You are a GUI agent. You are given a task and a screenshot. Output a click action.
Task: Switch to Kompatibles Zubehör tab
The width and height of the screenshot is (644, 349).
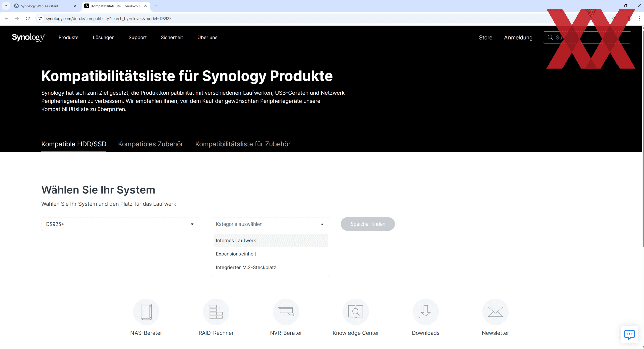click(151, 144)
